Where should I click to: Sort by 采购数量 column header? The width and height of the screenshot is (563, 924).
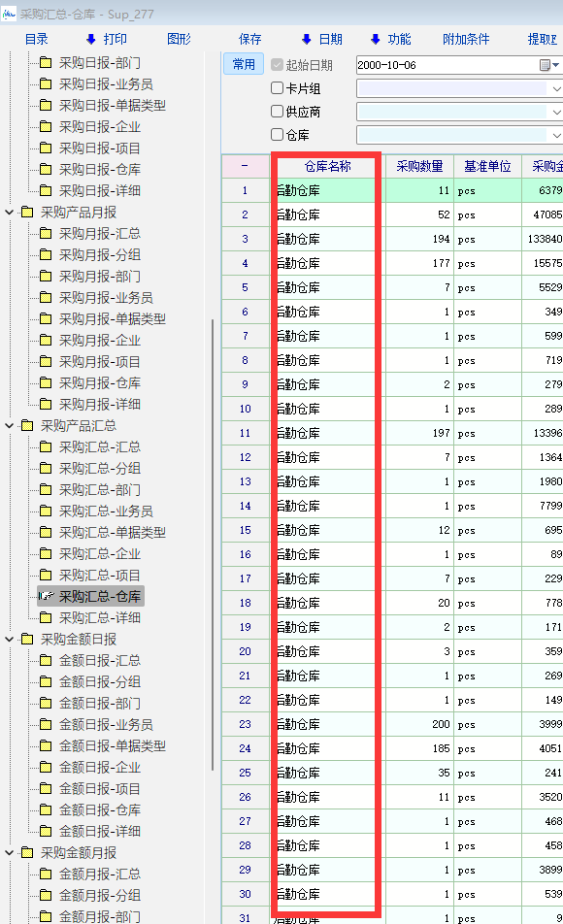[x=419, y=166]
